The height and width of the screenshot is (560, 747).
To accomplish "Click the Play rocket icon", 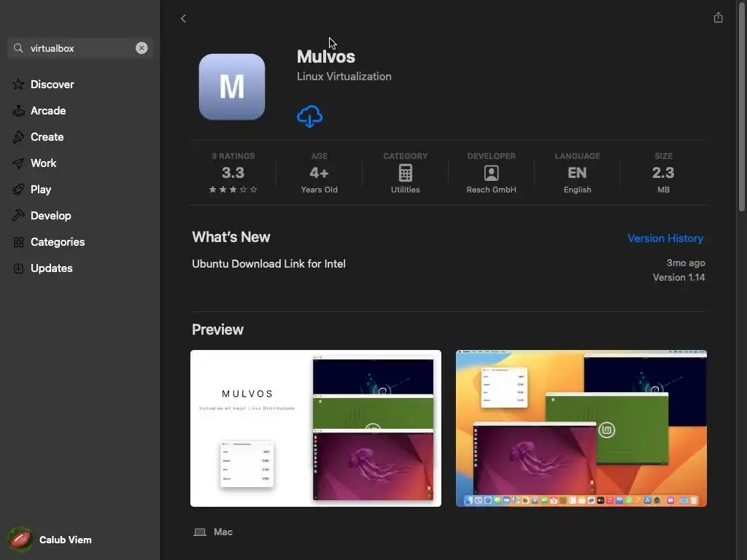I will (18, 190).
